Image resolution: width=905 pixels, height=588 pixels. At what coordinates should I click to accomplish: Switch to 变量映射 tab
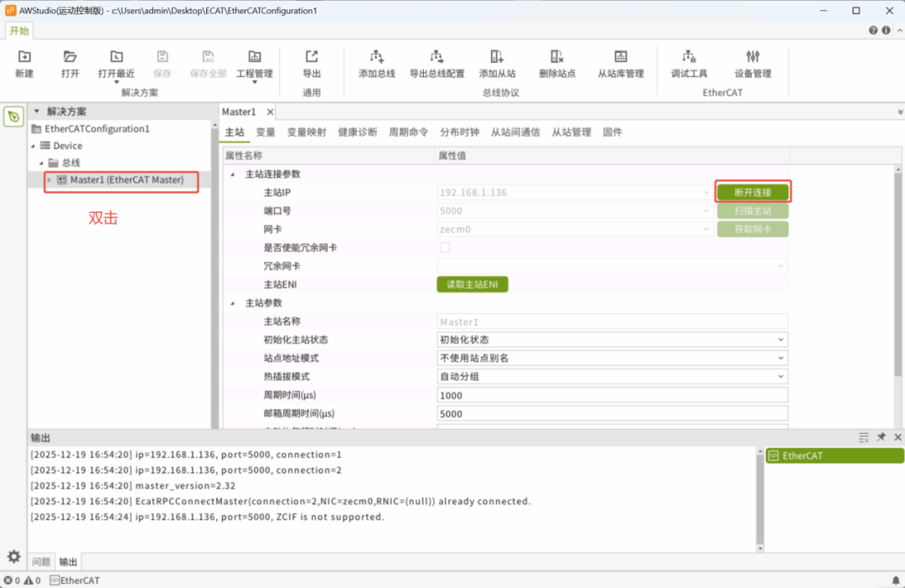pos(307,132)
